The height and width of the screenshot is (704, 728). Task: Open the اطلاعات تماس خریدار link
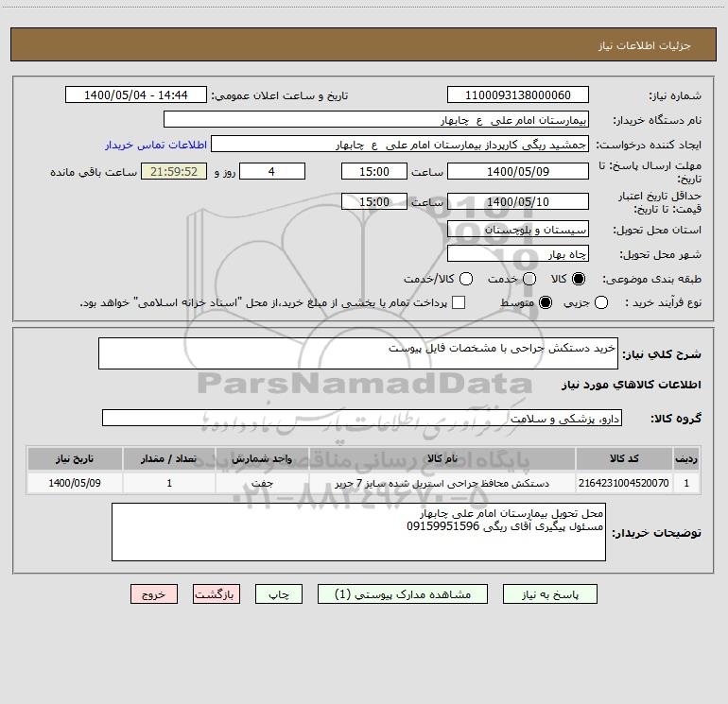[156, 145]
